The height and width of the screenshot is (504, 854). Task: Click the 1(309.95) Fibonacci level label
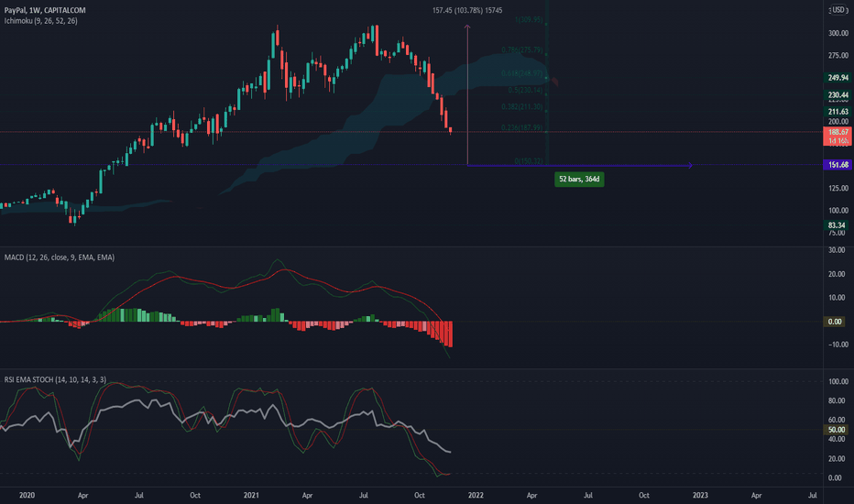pyautogui.click(x=529, y=19)
